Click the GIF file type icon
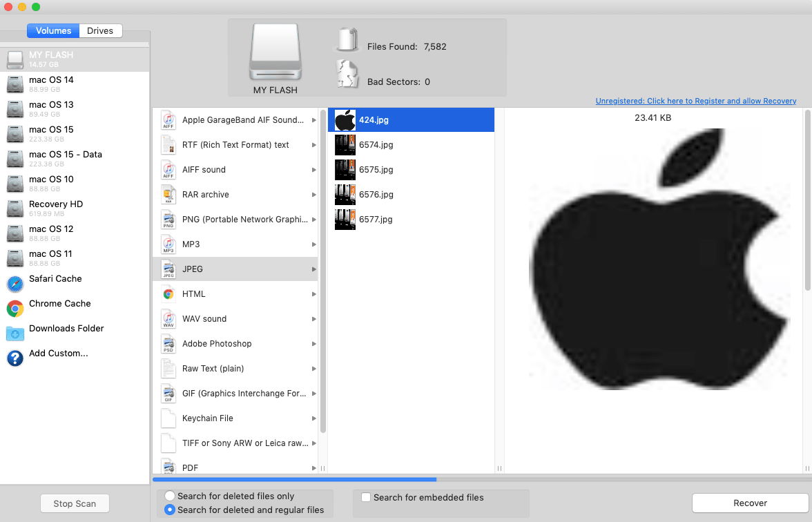Viewport: 812px width, 522px height. [x=168, y=394]
